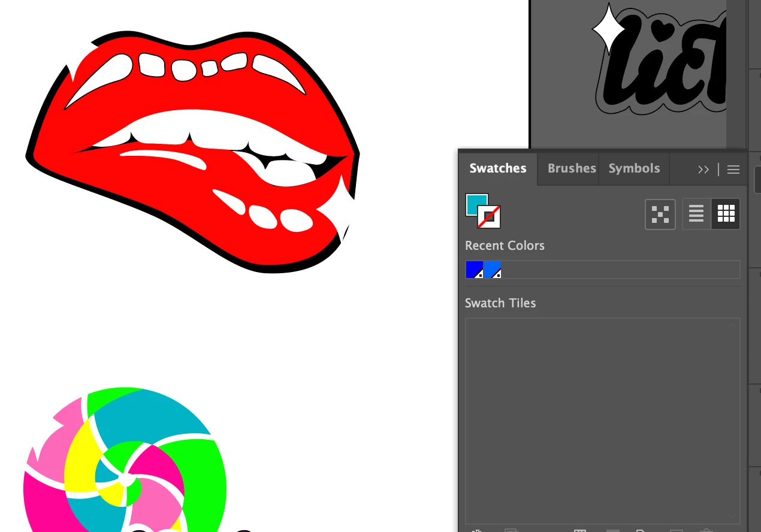Click the Recent Colors label

coord(505,246)
